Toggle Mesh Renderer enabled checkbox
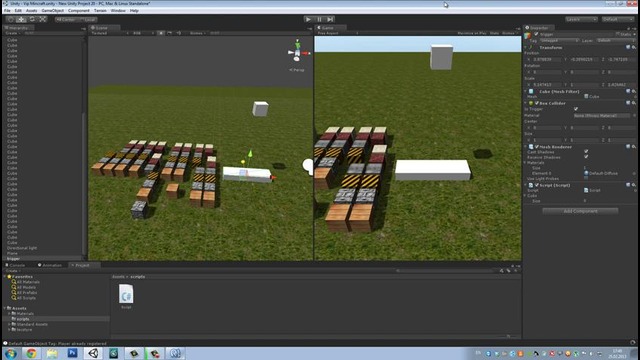Screen dimensions: 640x360 [x=536, y=147]
